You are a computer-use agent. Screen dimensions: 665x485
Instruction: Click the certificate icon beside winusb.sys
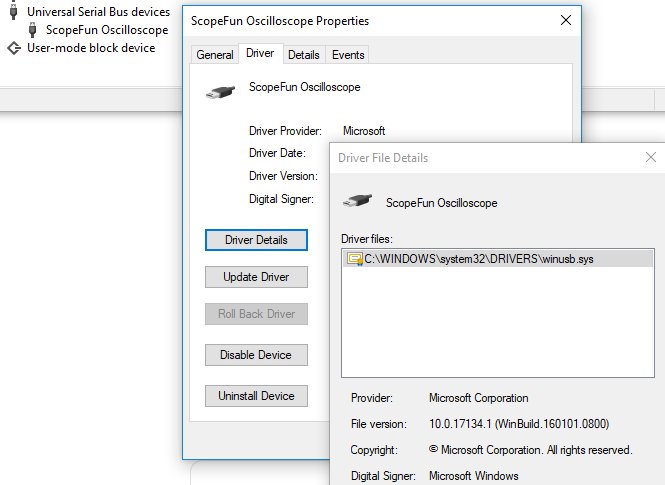pos(355,259)
